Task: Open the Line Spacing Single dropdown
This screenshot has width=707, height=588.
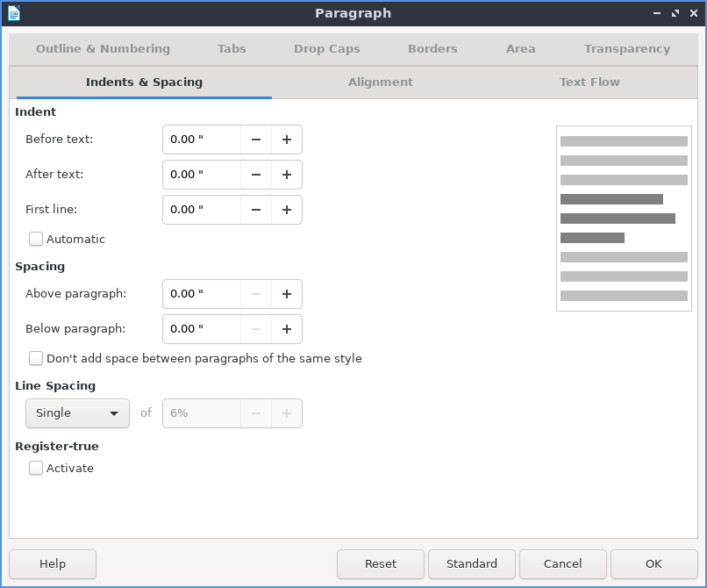Action: (77, 413)
